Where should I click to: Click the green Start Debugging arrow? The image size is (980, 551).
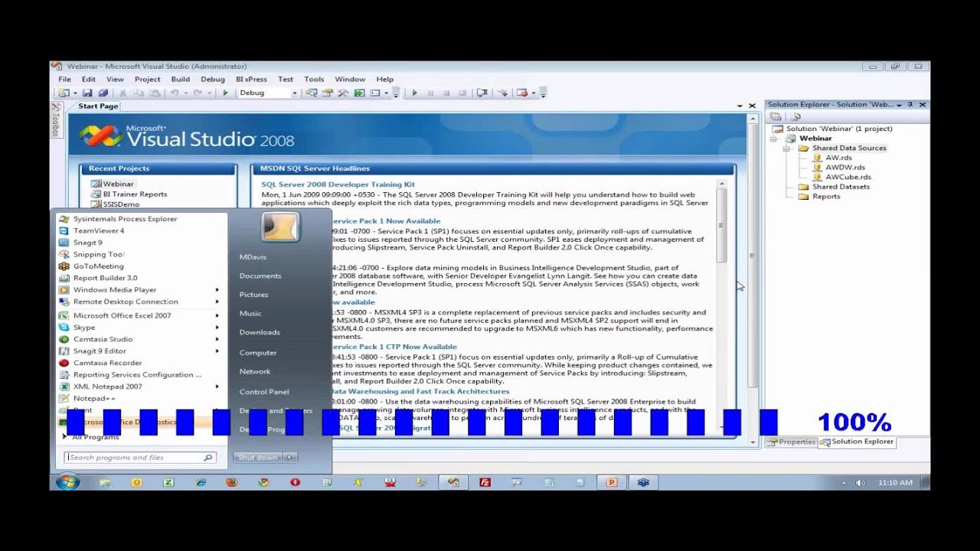[225, 93]
